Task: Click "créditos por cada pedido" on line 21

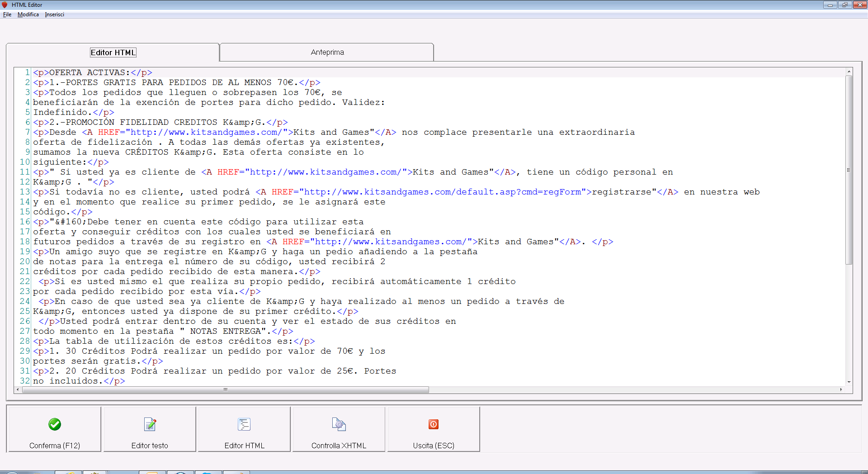Action: tap(98, 271)
